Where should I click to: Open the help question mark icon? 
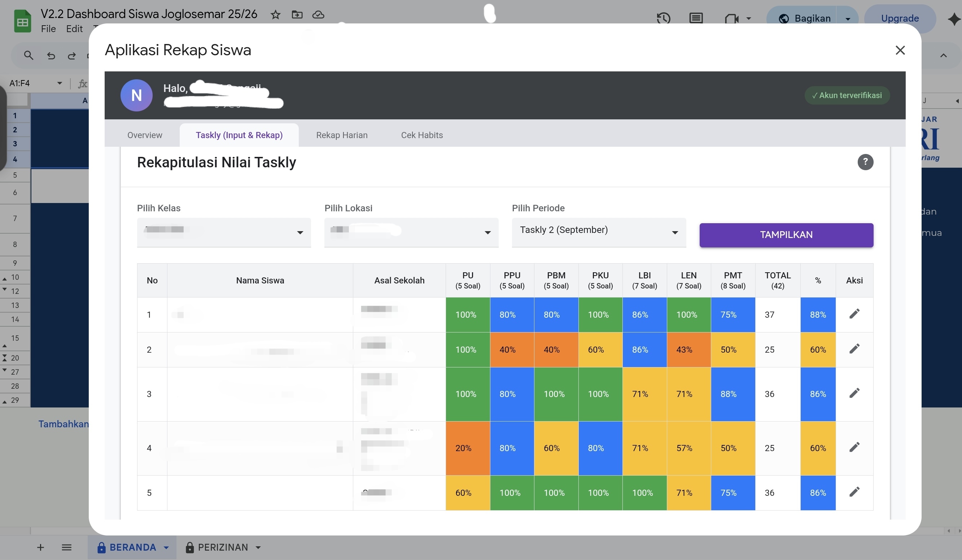(865, 162)
